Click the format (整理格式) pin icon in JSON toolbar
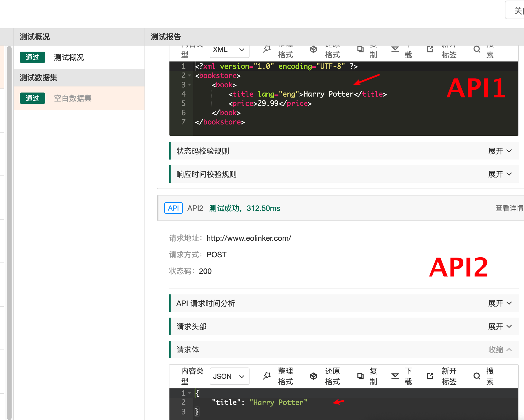The image size is (524, 420). click(x=267, y=376)
